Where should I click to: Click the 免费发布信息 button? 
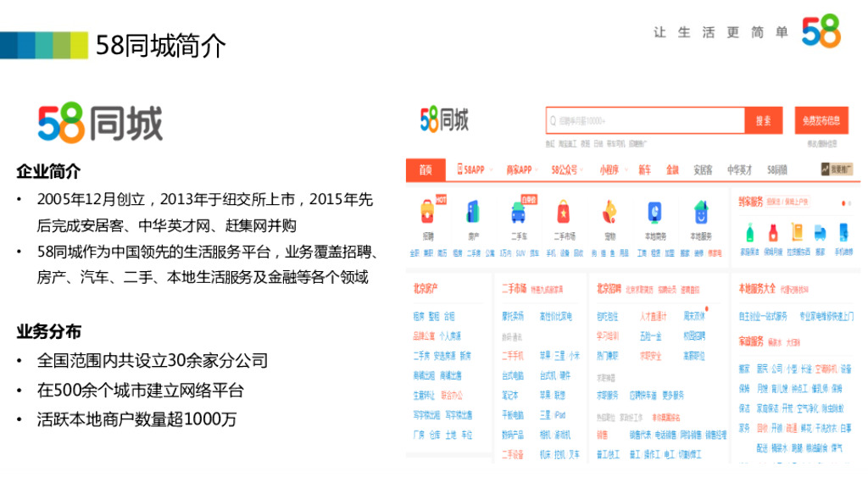click(821, 120)
